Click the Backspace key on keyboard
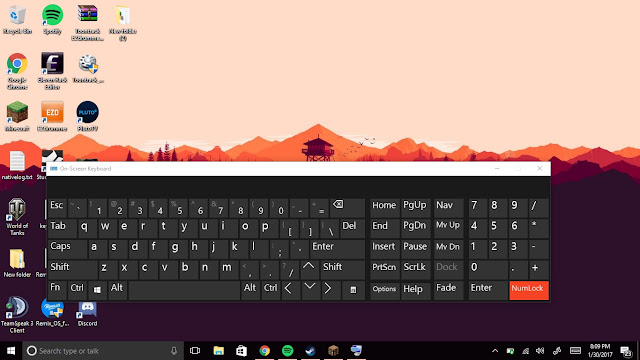Image resolution: width=640 pixels, height=360 pixels. point(348,207)
